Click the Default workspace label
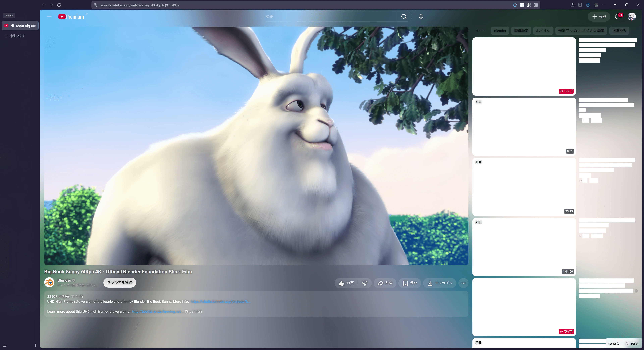The image size is (644, 350). [9, 15]
